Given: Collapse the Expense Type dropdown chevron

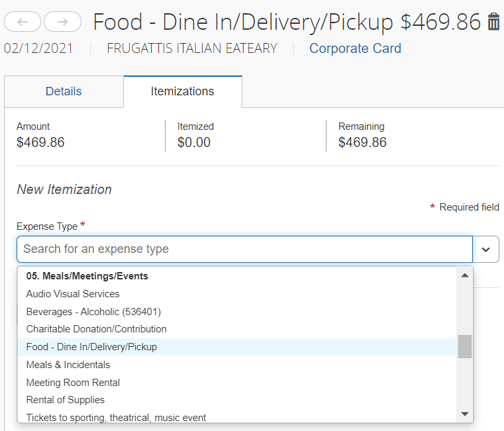Looking at the screenshot, I should [485, 250].
